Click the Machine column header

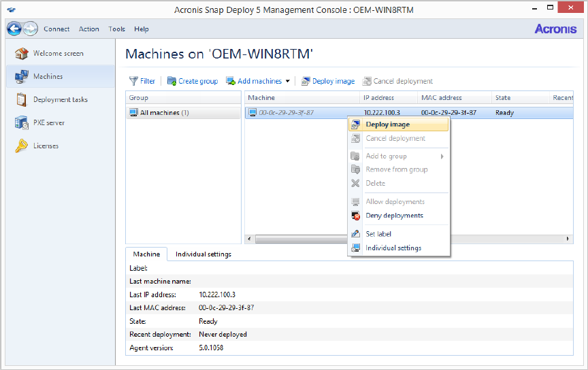pyautogui.click(x=302, y=98)
